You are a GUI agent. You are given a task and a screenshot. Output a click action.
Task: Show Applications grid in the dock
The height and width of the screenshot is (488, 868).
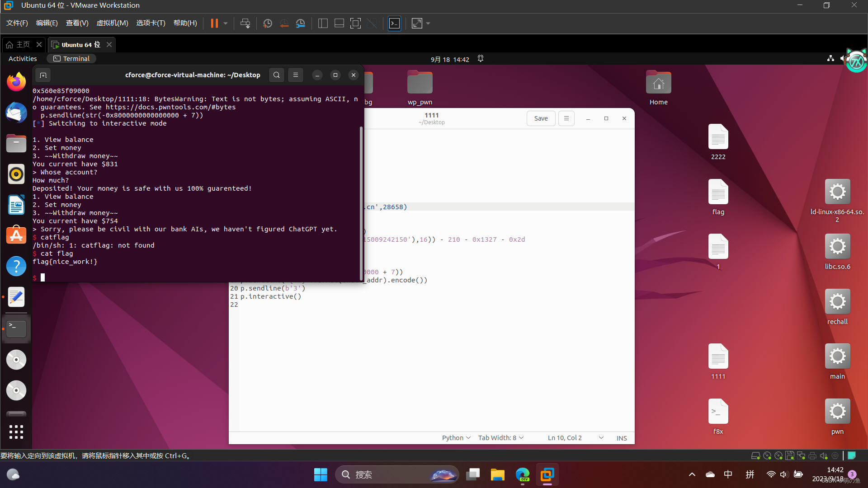pyautogui.click(x=16, y=432)
